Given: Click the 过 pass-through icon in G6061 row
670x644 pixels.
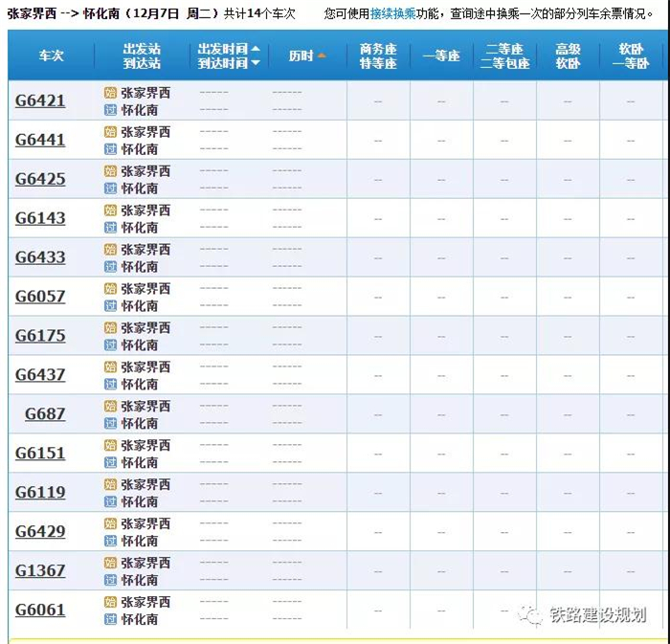Looking at the screenshot, I should pyautogui.click(x=110, y=619).
